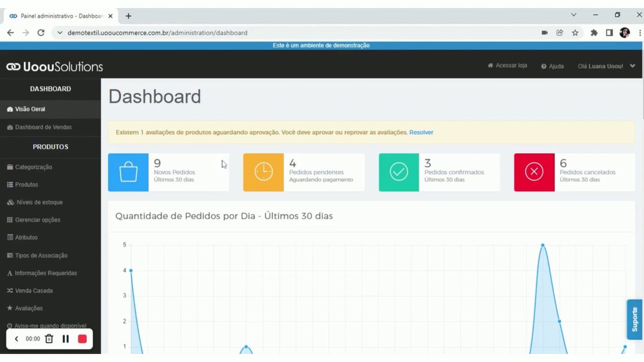
Task: Click the green Pedidos confirmados checkmark
Action: point(398,172)
